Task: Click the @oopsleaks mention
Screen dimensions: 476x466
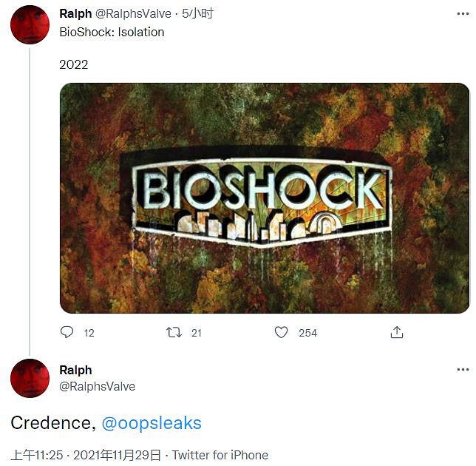Action: [151, 423]
